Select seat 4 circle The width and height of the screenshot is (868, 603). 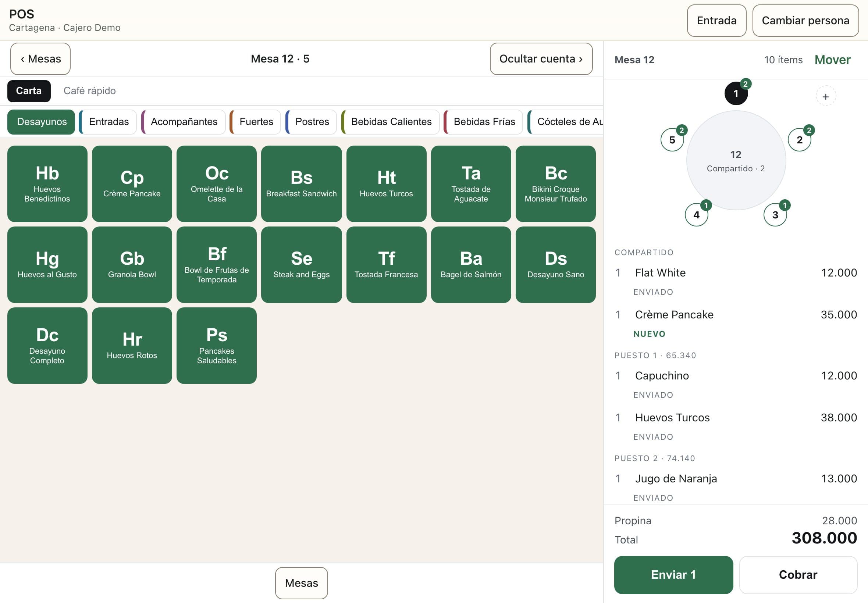pyautogui.click(x=696, y=215)
